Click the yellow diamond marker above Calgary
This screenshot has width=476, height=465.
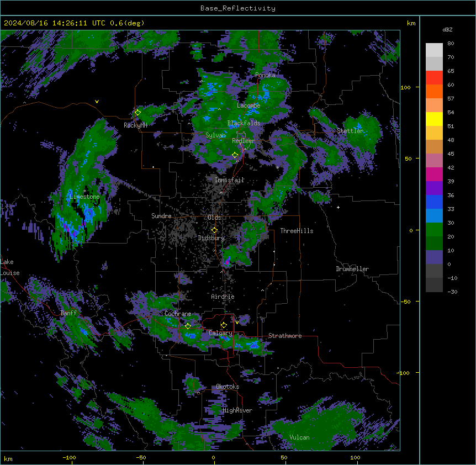224,325
